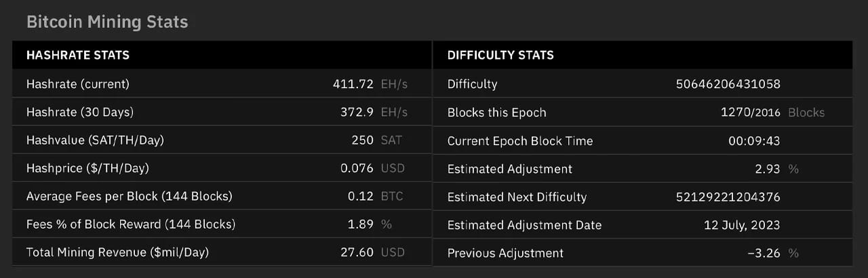Select the Difficulty Stats header
The image size is (868, 278).
(500, 56)
